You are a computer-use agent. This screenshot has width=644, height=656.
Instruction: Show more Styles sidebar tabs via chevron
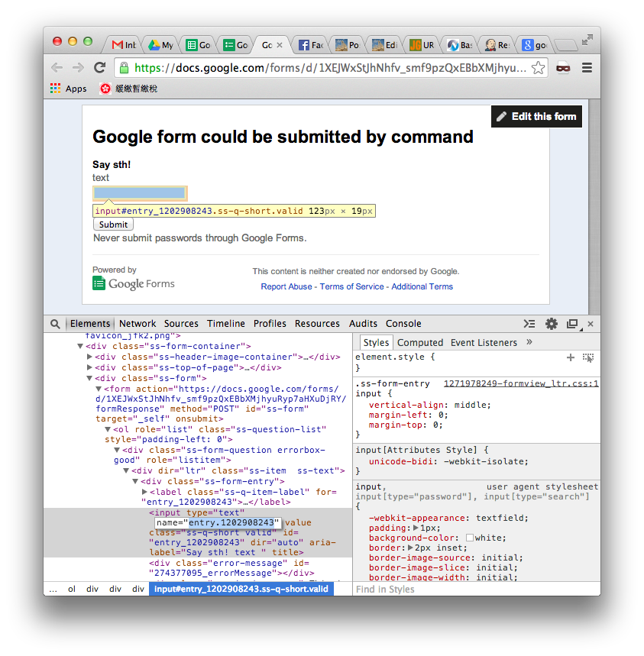tap(529, 342)
